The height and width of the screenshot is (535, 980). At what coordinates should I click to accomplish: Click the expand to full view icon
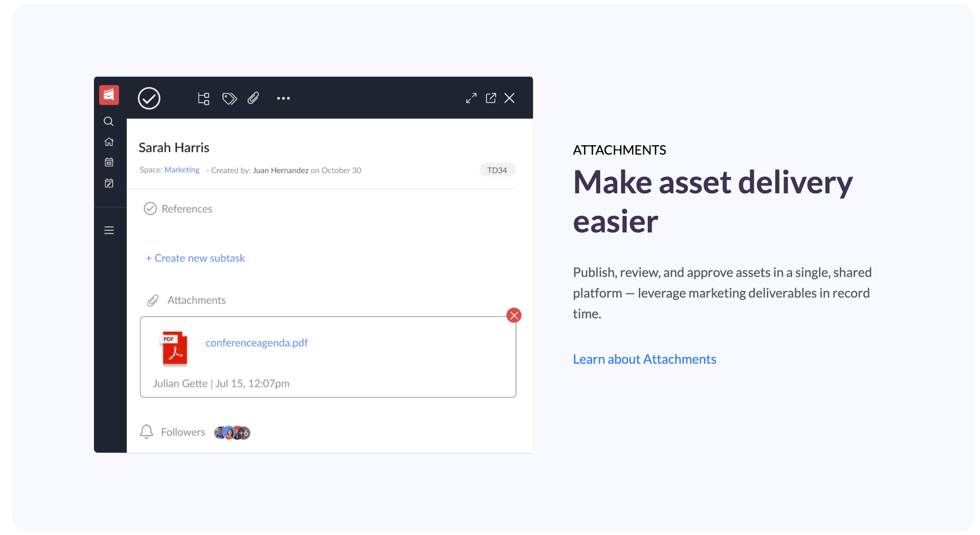[x=472, y=99]
